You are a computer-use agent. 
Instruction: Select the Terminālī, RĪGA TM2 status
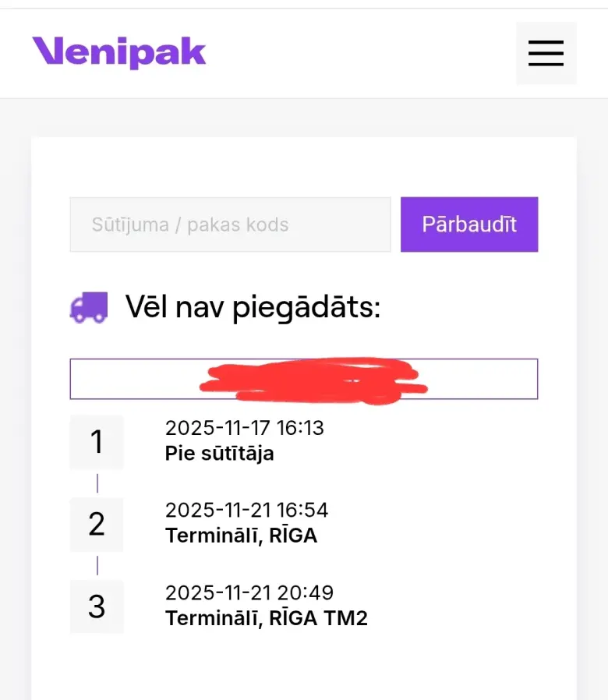[x=266, y=618]
